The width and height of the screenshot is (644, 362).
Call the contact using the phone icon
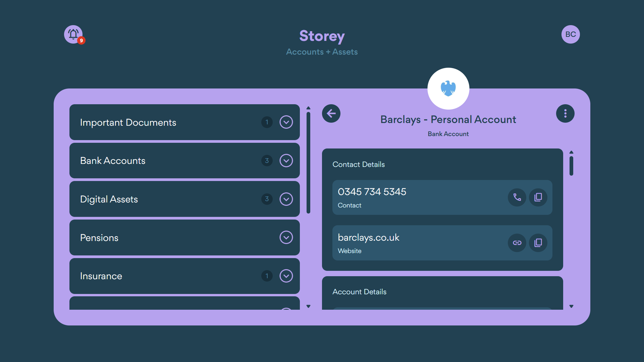517,197
